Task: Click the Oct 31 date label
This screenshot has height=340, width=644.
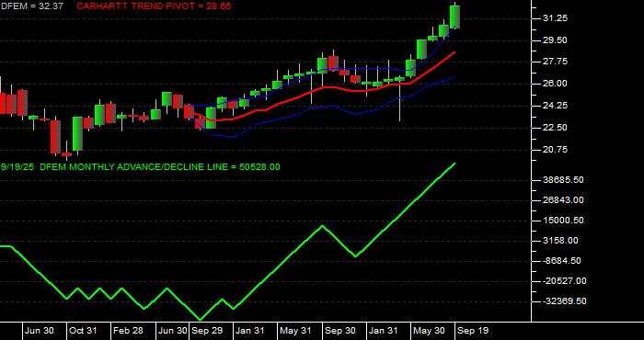Action: 84,331
